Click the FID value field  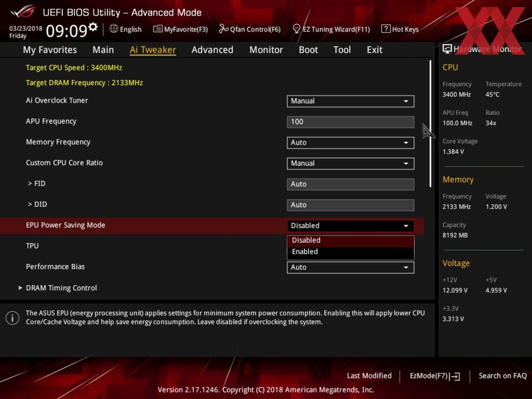(x=350, y=184)
